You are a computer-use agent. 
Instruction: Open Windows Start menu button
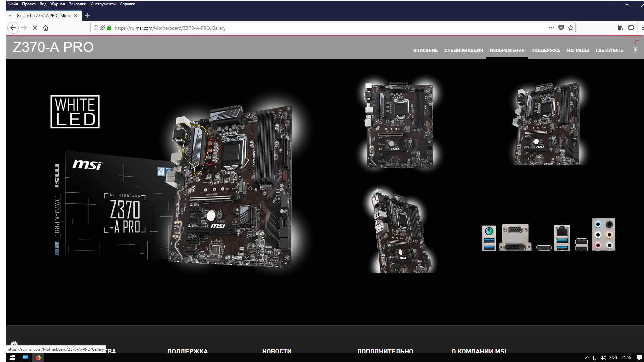coord(12,358)
